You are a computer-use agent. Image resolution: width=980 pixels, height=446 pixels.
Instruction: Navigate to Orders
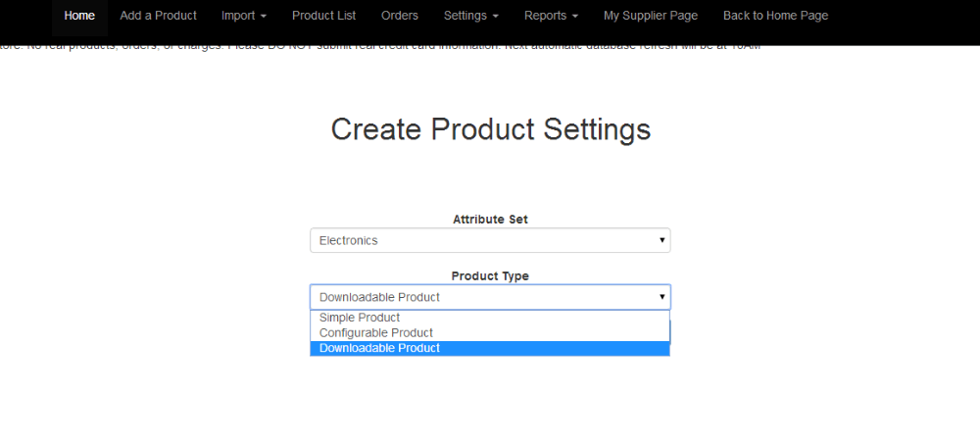399,16
